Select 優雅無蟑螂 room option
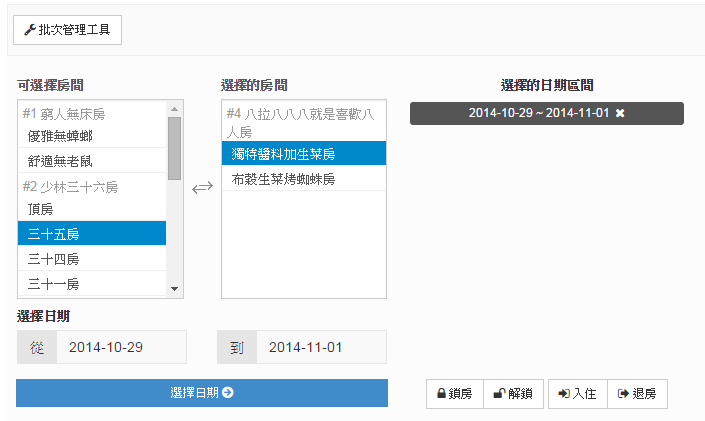This screenshot has height=421, width=705. [x=92, y=135]
